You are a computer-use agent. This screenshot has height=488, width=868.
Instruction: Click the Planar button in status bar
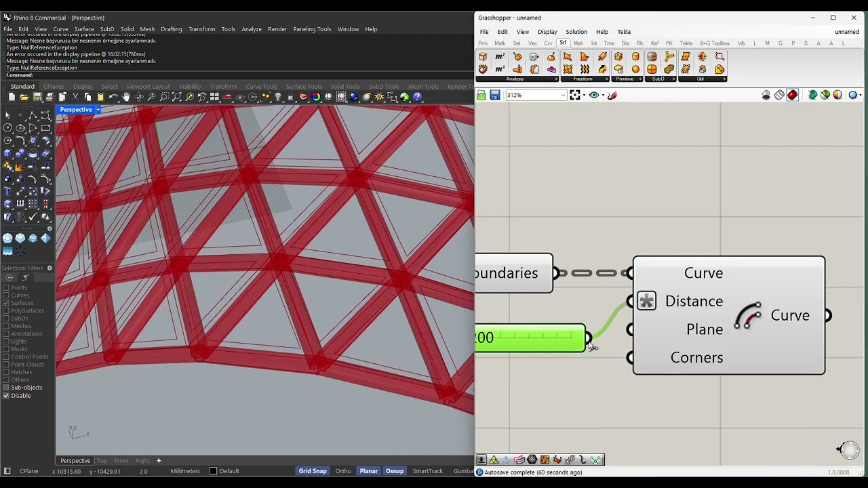click(x=369, y=471)
